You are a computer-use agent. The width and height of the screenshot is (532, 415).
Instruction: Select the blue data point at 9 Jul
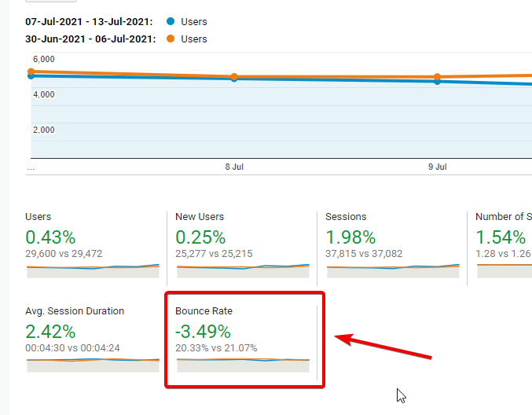(437, 81)
